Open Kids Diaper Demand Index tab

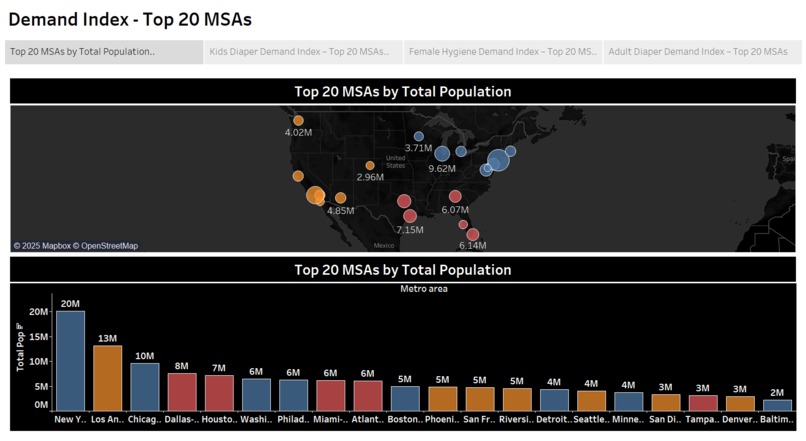pyautogui.click(x=303, y=52)
